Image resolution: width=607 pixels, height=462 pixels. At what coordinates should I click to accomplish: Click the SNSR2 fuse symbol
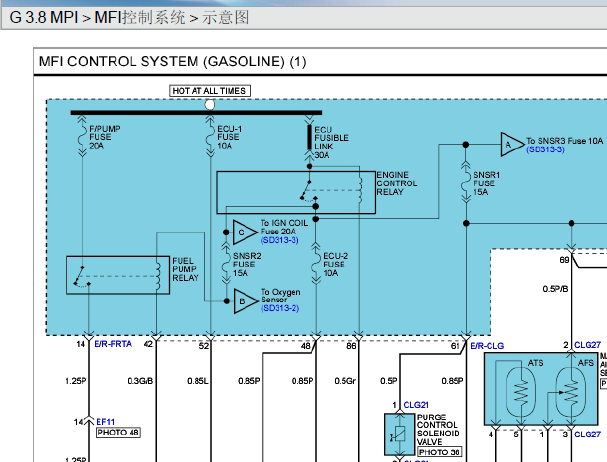pos(226,264)
